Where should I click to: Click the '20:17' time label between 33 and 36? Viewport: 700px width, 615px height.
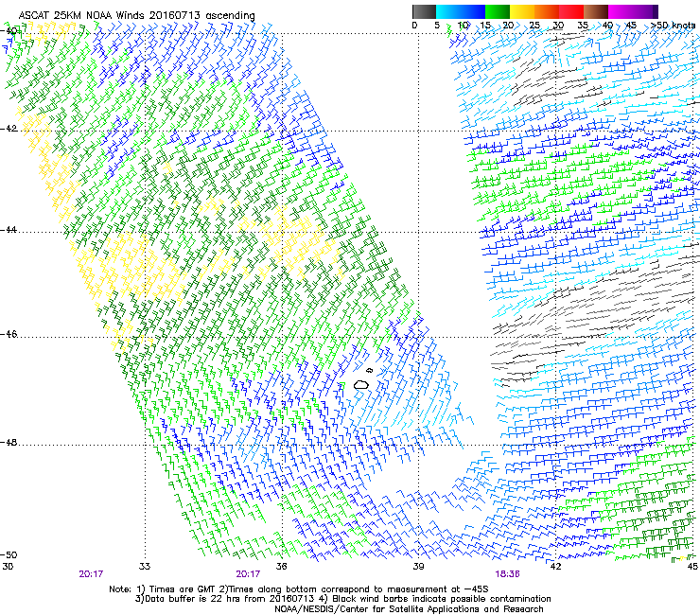[x=248, y=574]
